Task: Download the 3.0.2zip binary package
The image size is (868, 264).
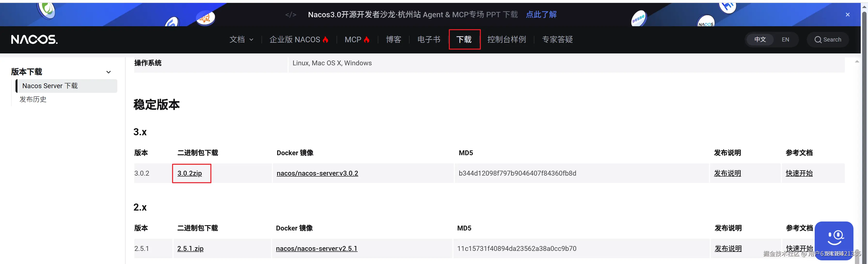Action: (190, 173)
